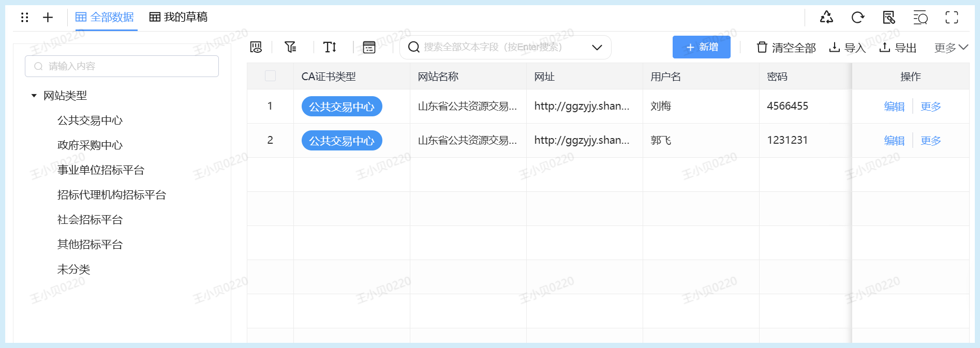Screen dimensions: 980x348
Task: Click the plus icon to add view
Action: (x=48, y=18)
